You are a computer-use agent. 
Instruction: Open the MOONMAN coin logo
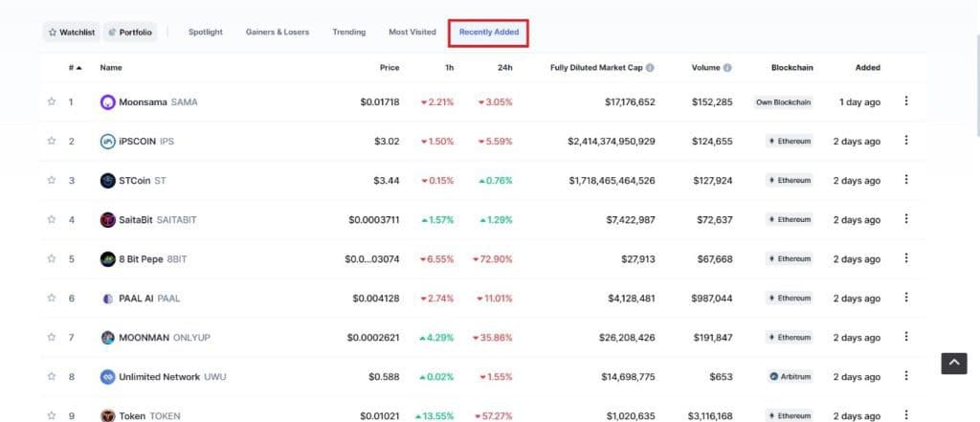(x=107, y=338)
